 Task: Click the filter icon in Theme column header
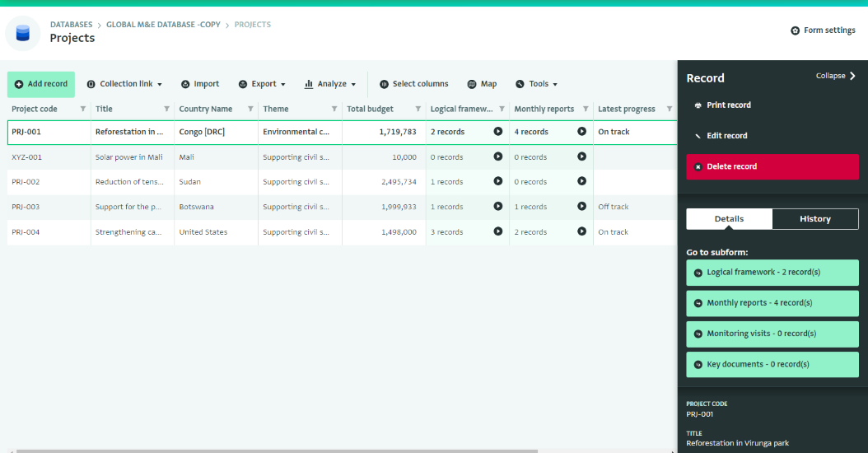334,109
